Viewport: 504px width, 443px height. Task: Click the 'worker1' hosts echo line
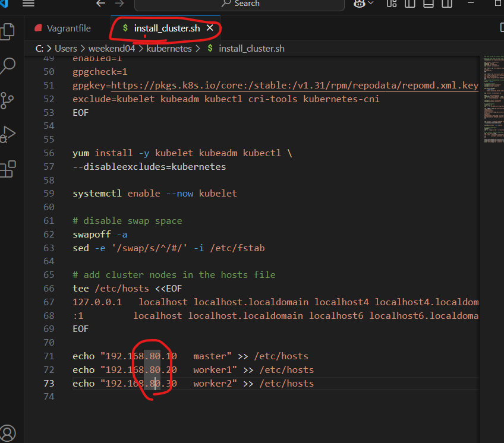coord(193,370)
